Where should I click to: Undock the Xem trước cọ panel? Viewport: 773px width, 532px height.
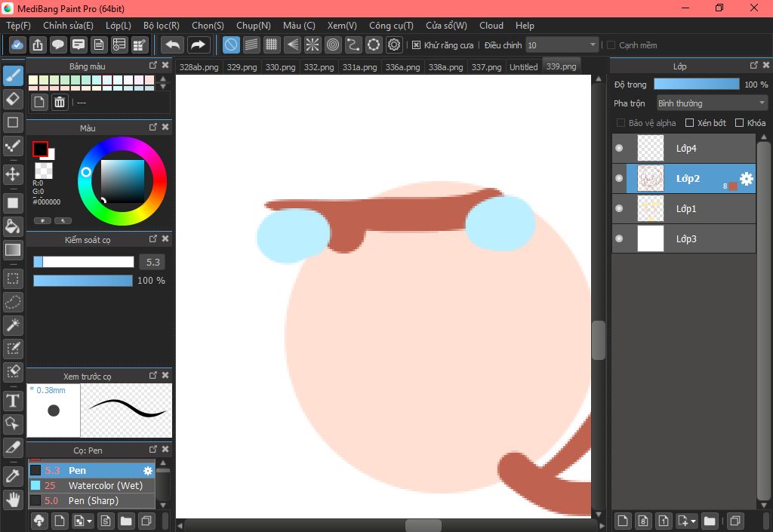coord(152,375)
